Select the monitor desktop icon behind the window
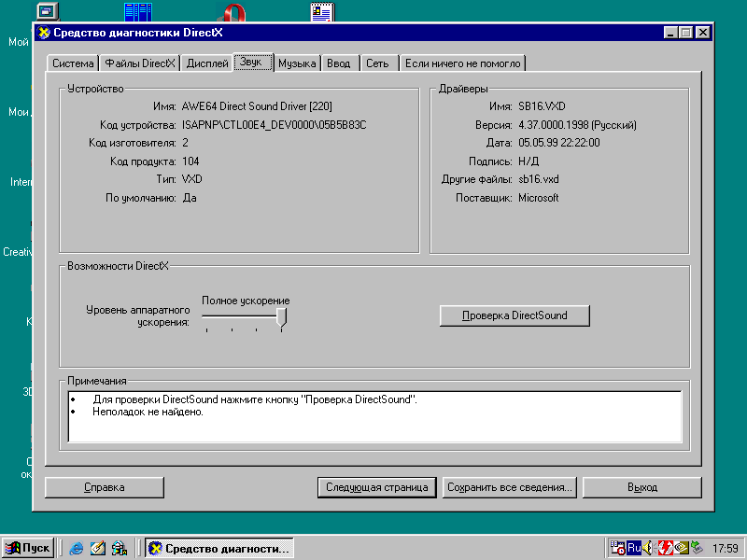Screen dimensions: 747x560 [x=49, y=11]
